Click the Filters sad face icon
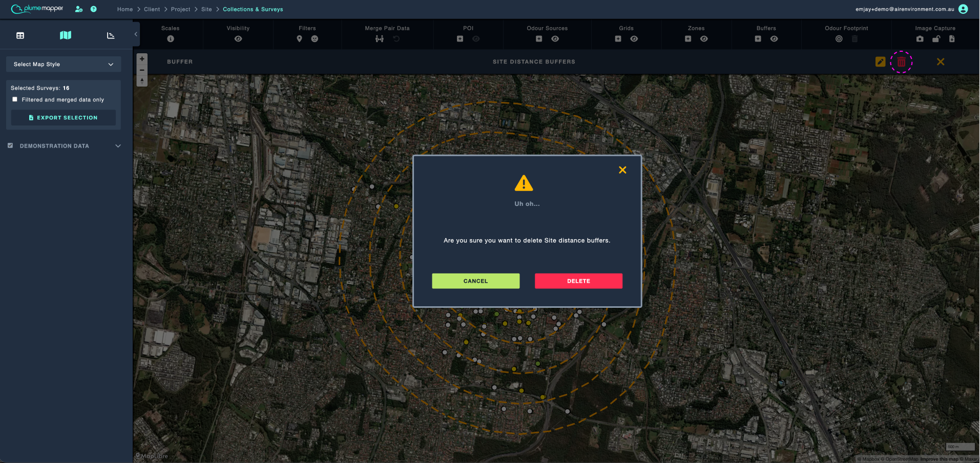 [315, 39]
